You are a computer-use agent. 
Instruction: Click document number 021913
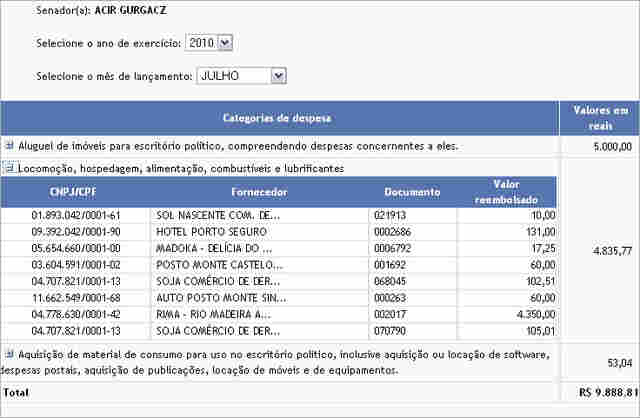coord(391,215)
